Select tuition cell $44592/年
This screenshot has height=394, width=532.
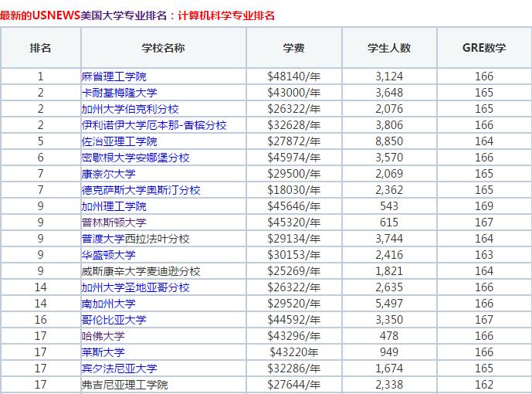(294, 320)
